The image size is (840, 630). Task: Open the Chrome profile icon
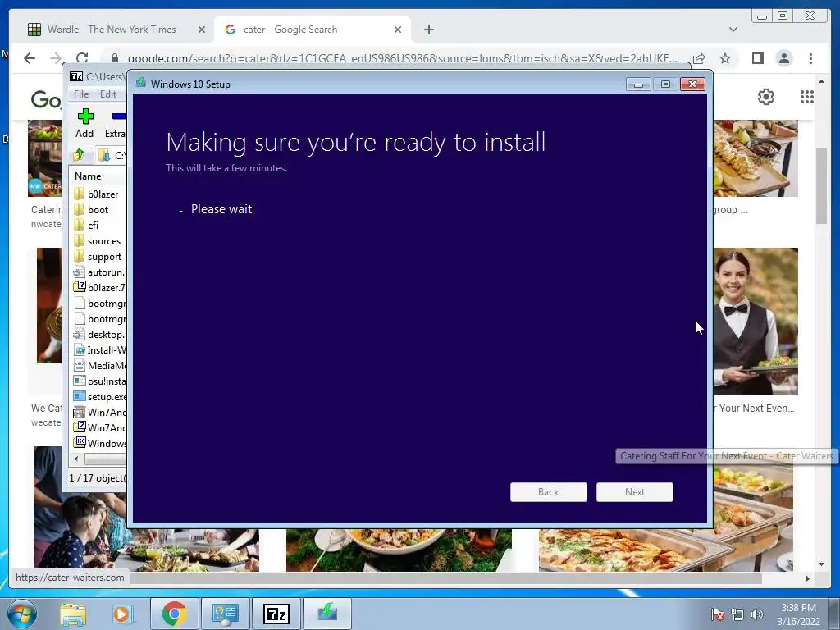[x=783, y=58]
